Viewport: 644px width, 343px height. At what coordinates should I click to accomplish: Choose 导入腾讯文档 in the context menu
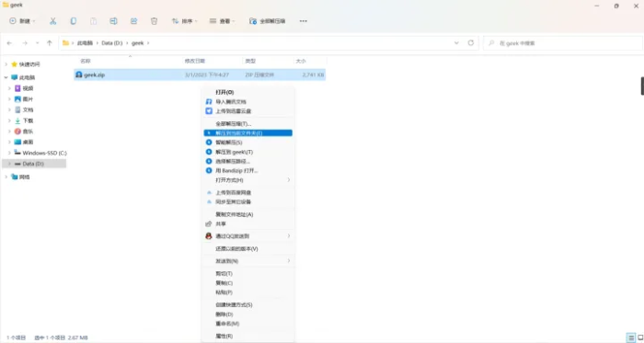(248, 102)
